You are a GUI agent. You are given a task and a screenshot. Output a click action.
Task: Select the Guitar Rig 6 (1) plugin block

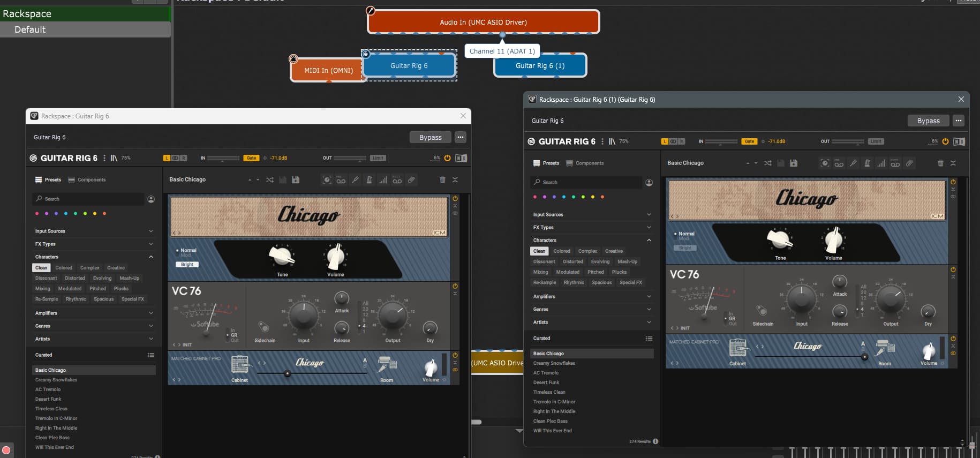click(540, 66)
